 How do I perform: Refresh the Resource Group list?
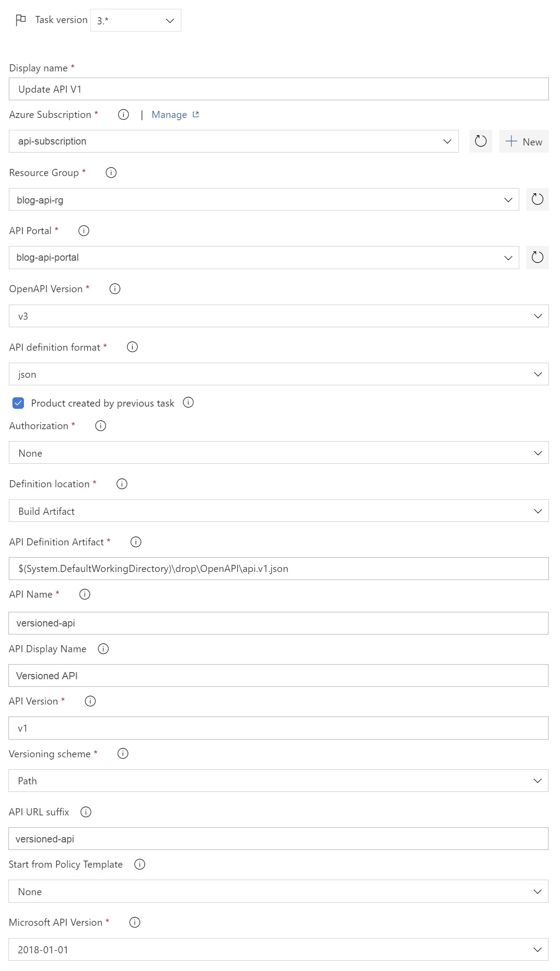[537, 199]
